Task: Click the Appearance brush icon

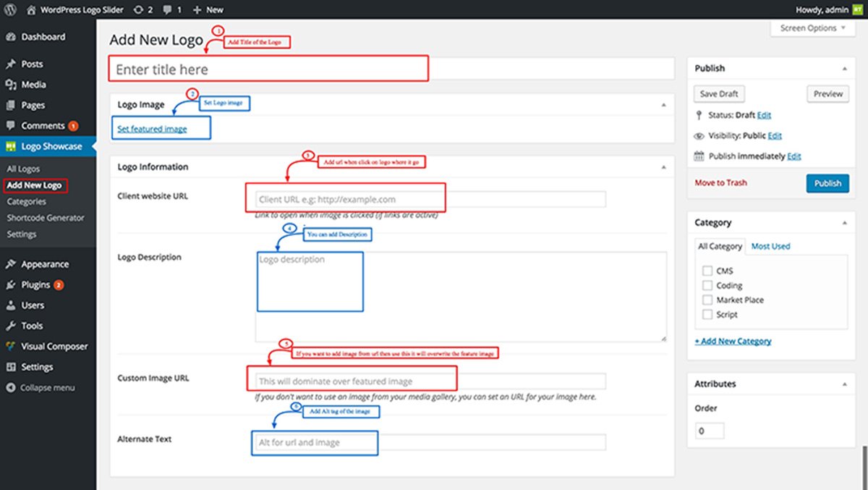Action: [11, 264]
